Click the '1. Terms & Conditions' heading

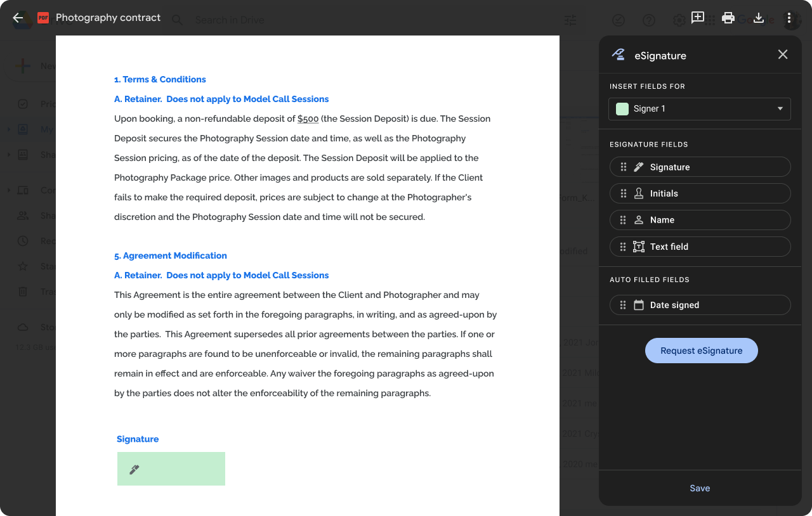(x=160, y=79)
